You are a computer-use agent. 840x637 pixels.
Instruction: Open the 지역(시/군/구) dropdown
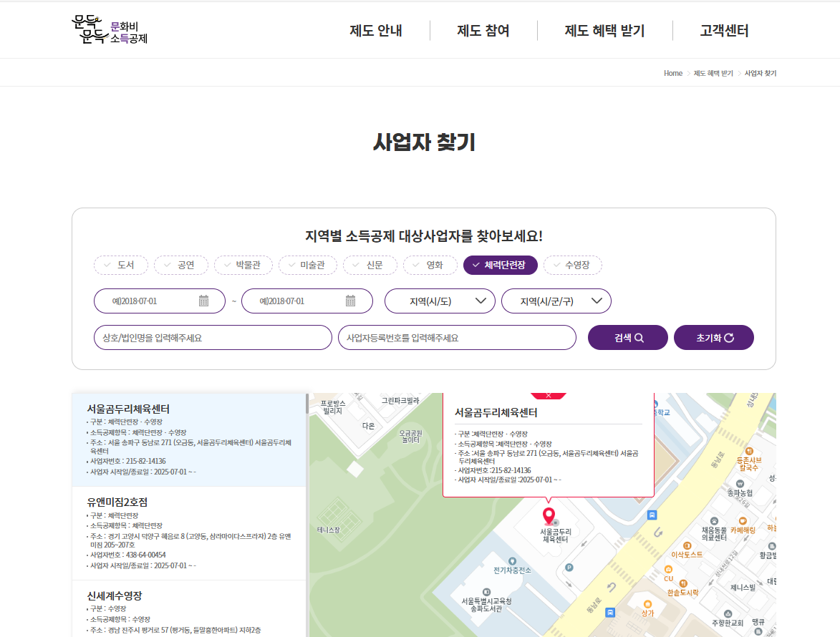pyautogui.click(x=556, y=301)
